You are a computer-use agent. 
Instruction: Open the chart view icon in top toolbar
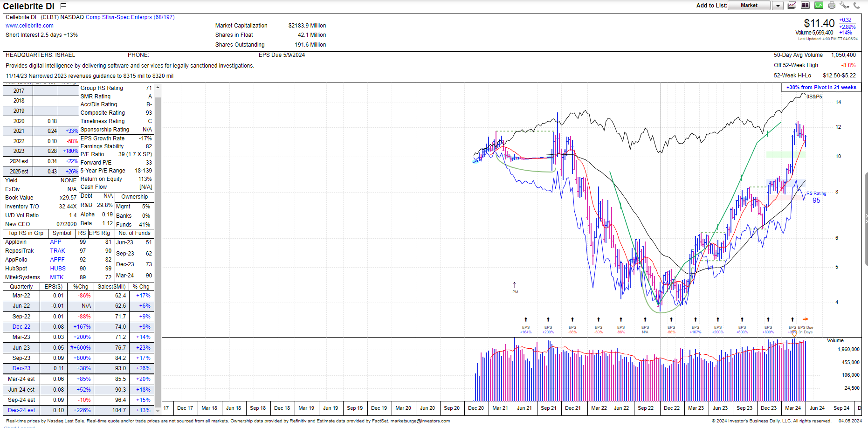coord(792,6)
